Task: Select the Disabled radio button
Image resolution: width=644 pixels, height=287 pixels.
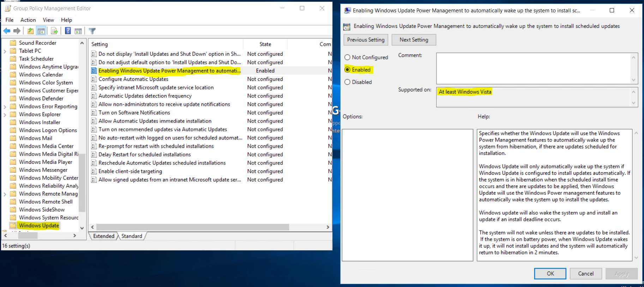Action: point(348,82)
